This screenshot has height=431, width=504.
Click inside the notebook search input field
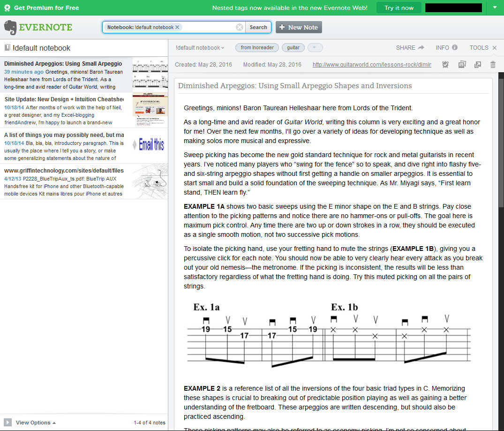[209, 27]
